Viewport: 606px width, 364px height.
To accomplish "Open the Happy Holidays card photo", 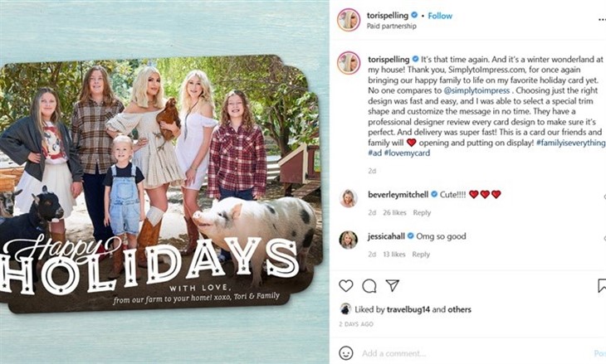I will [x=161, y=183].
